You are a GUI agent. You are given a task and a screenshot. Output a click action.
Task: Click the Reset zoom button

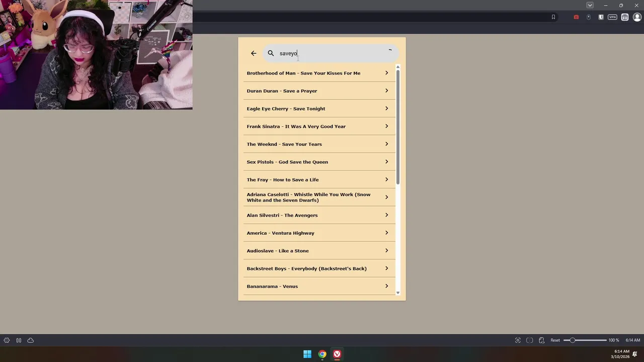pos(555,340)
